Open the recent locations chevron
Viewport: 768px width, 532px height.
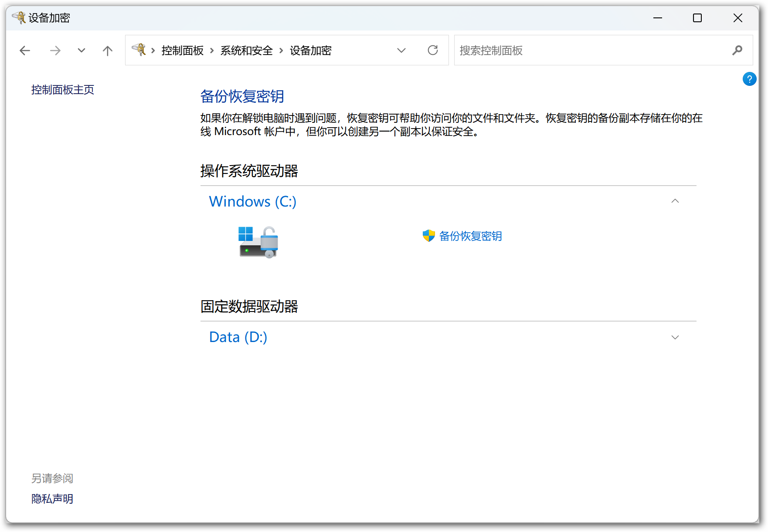click(x=82, y=51)
